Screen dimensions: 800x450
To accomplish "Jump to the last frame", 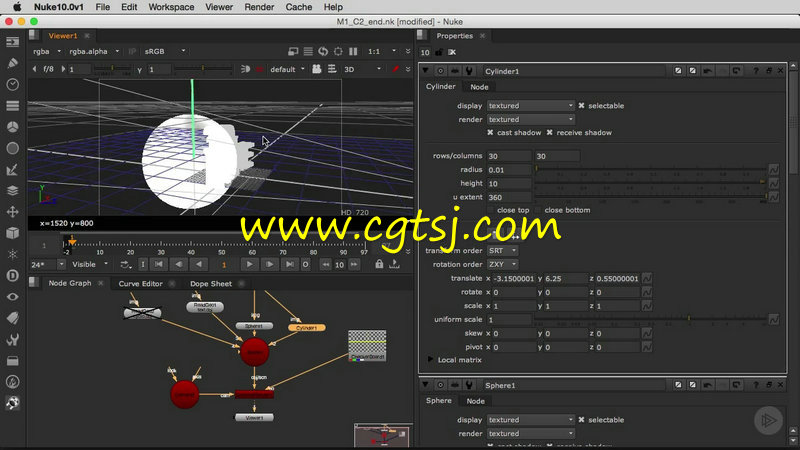I will coord(289,264).
